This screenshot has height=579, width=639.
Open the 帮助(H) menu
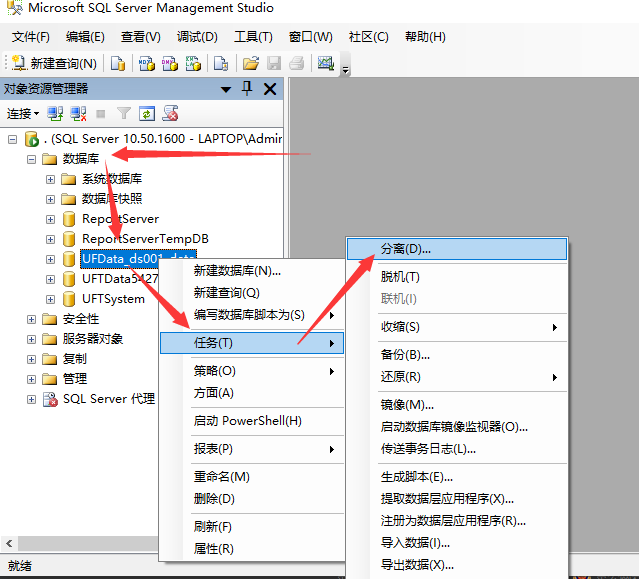425,37
